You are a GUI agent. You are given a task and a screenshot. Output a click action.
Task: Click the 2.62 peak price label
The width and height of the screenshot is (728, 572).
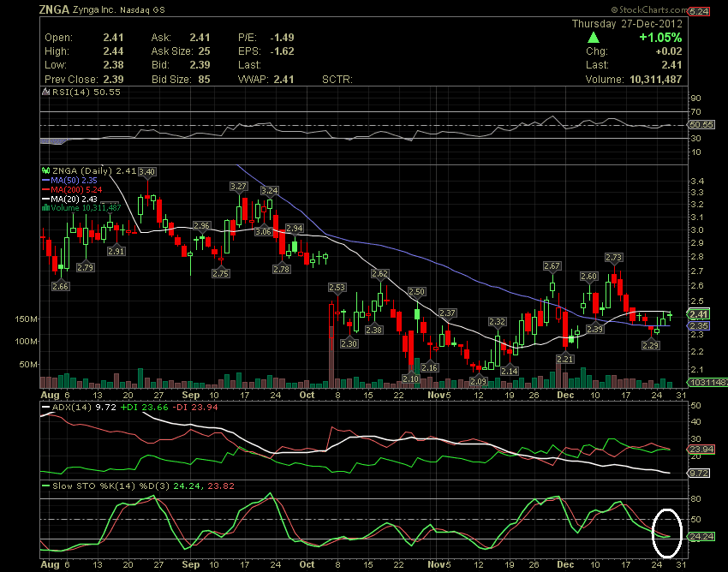[x=379, y=274]
